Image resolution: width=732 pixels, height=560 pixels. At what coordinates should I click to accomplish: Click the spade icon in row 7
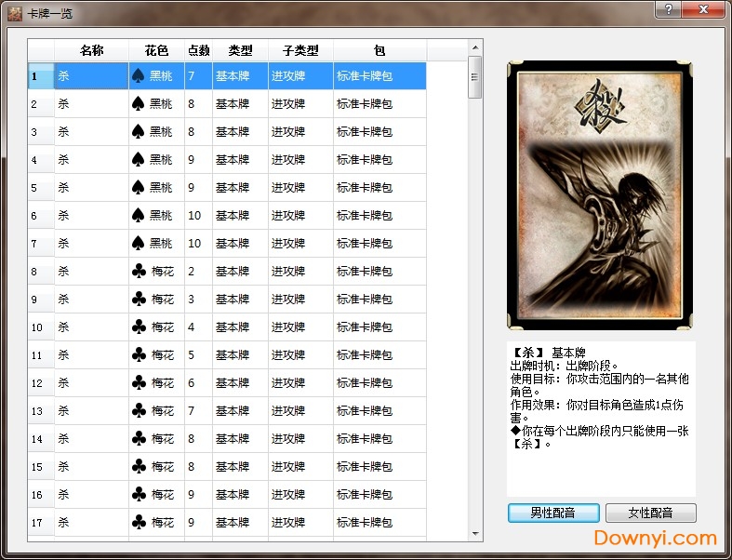[139, 244]
